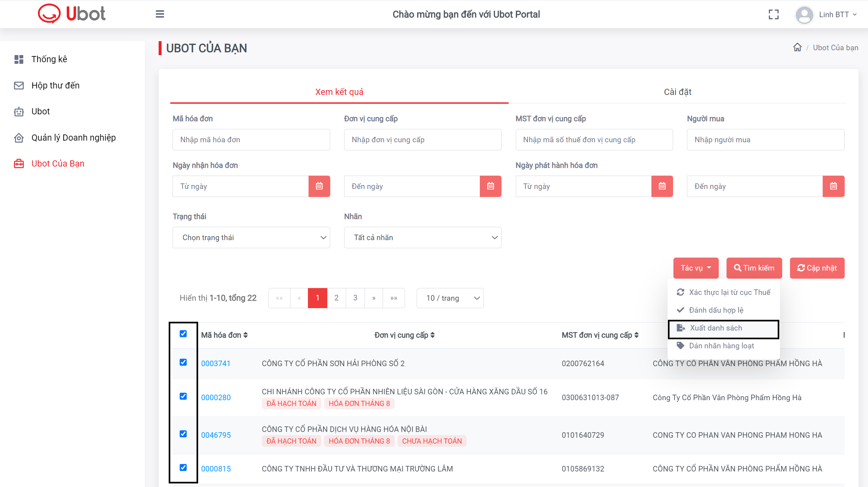Choose Dán nhãn hàng loạt menu item
This screenshot has width=868, height=487.
[x=724, y=346]
